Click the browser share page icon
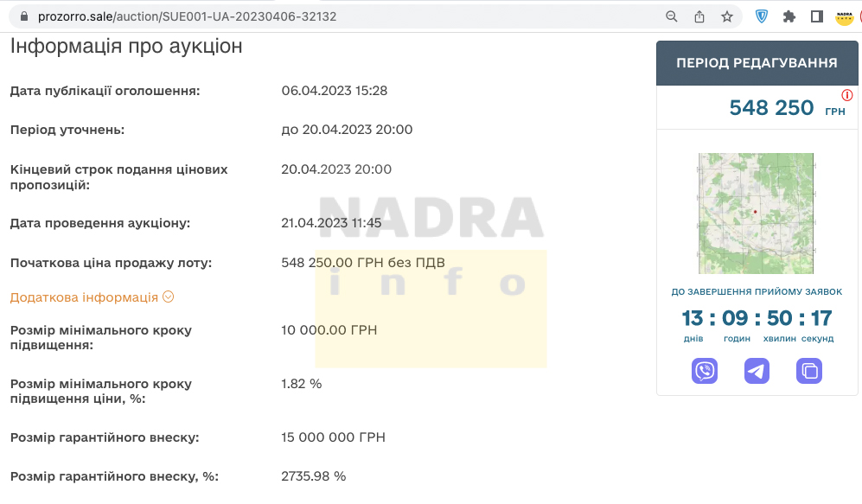 coord(699,16)
